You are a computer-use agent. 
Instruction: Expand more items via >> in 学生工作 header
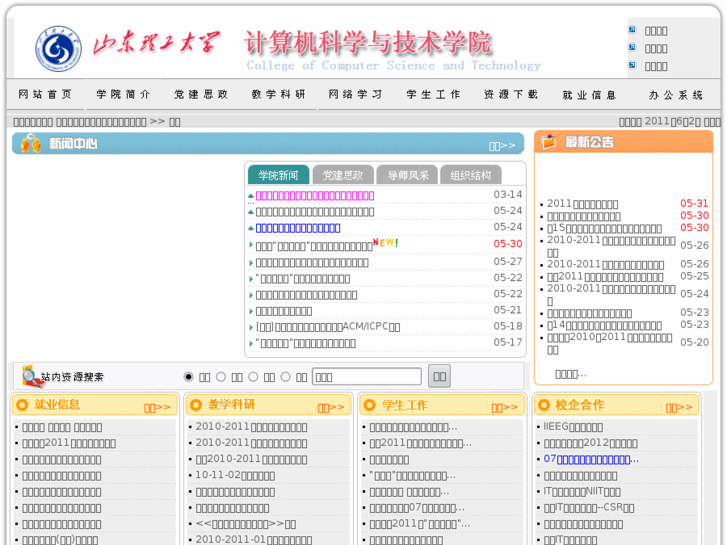click(x=505, y=408)
